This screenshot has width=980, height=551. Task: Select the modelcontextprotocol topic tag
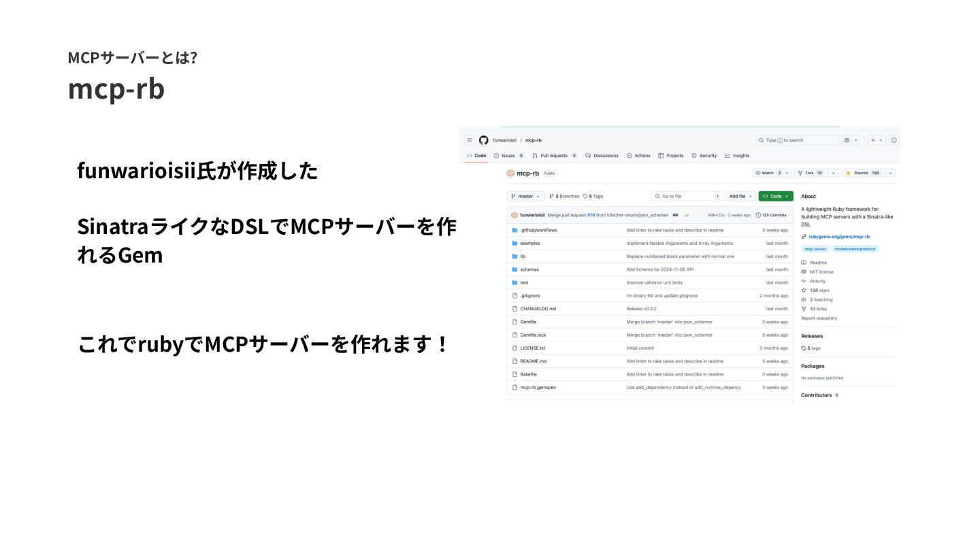(855, 249)
